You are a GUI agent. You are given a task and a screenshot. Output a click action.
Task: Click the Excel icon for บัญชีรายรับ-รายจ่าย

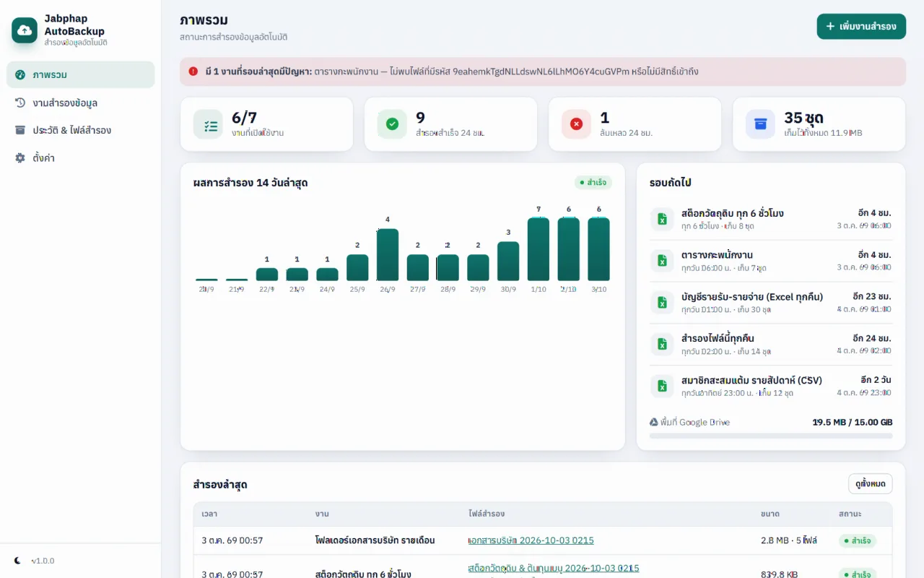tap(662, 303)
